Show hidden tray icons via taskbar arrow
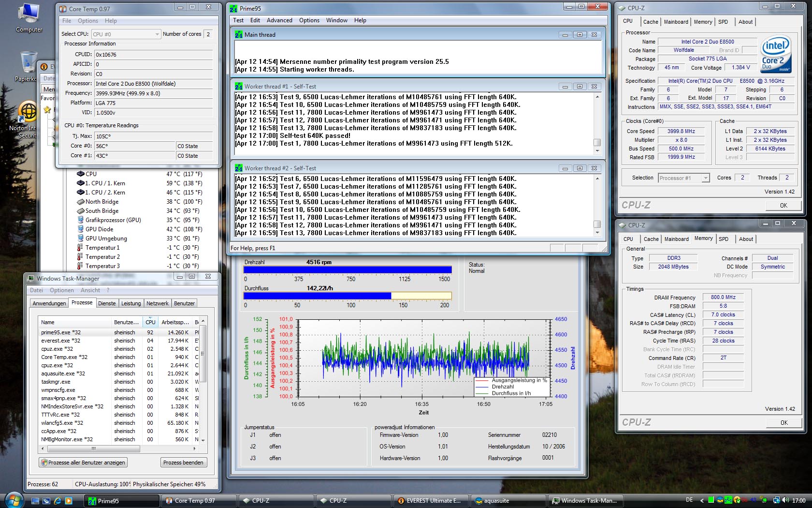 coord(702,500)
